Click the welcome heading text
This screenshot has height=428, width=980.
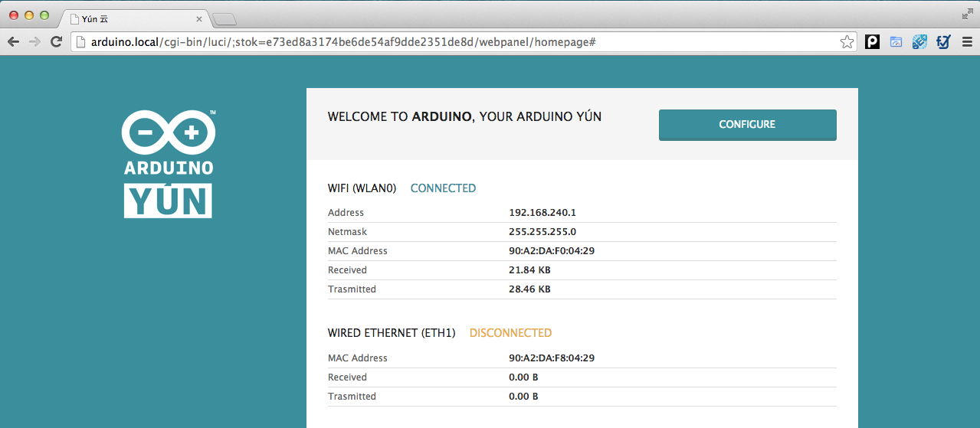464,117
